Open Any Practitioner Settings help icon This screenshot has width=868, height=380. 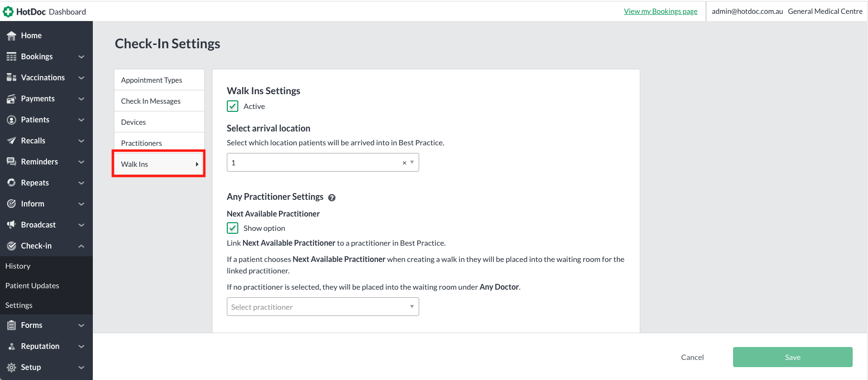coord(332,197)
